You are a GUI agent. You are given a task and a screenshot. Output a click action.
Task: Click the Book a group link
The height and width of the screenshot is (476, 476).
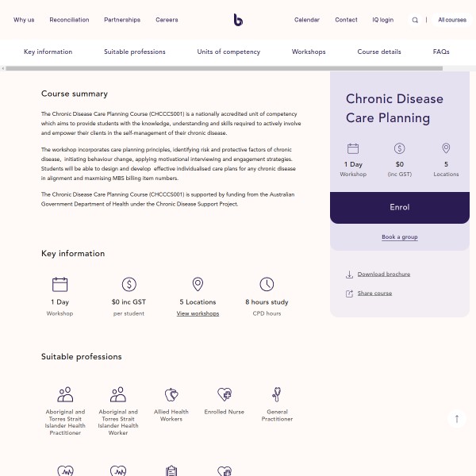coord(399,237)
